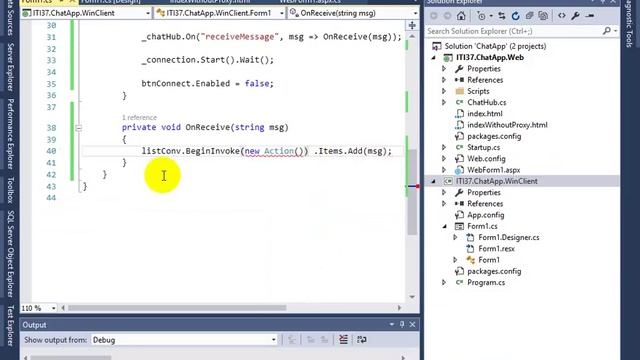Expand the Web.config node
The width and height of the screenshot is (640, 360).
click(444, 159)
